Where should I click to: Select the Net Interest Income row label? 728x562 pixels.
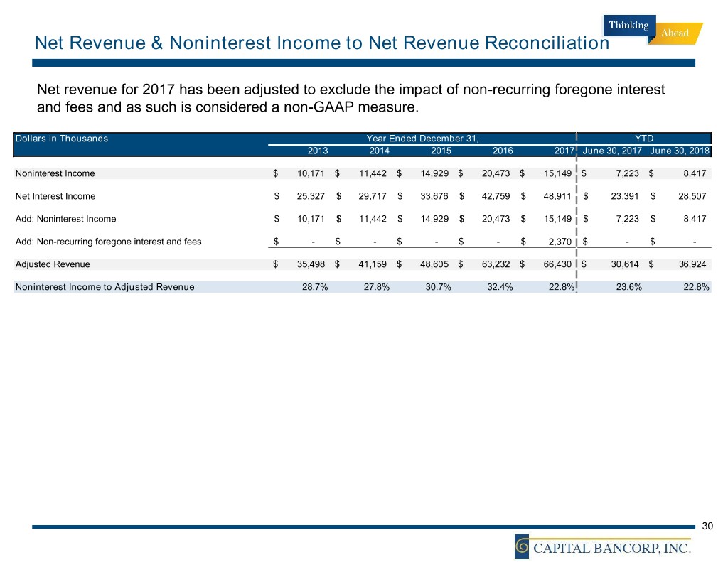55,196
